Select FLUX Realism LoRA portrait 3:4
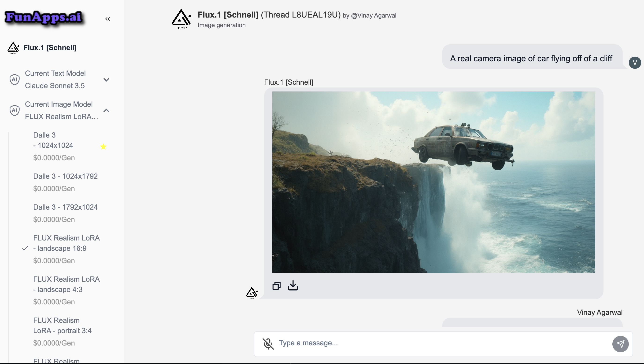This screenshot has height=364, width=644. [62, 325]
